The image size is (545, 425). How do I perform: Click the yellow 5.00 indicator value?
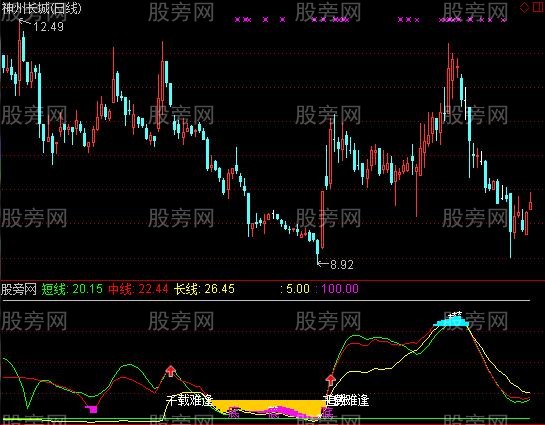(x=298, y=289)
